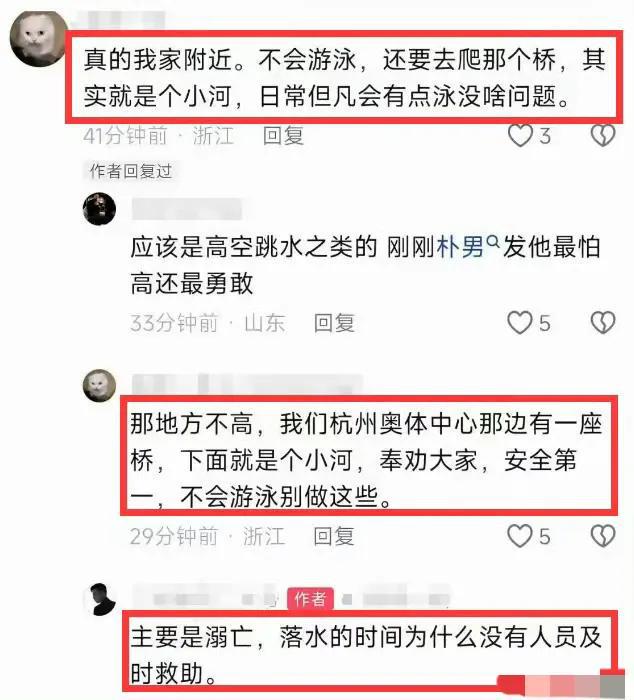Open the white cat avatar of top commenter
The image size is (634, 700).
38,39
